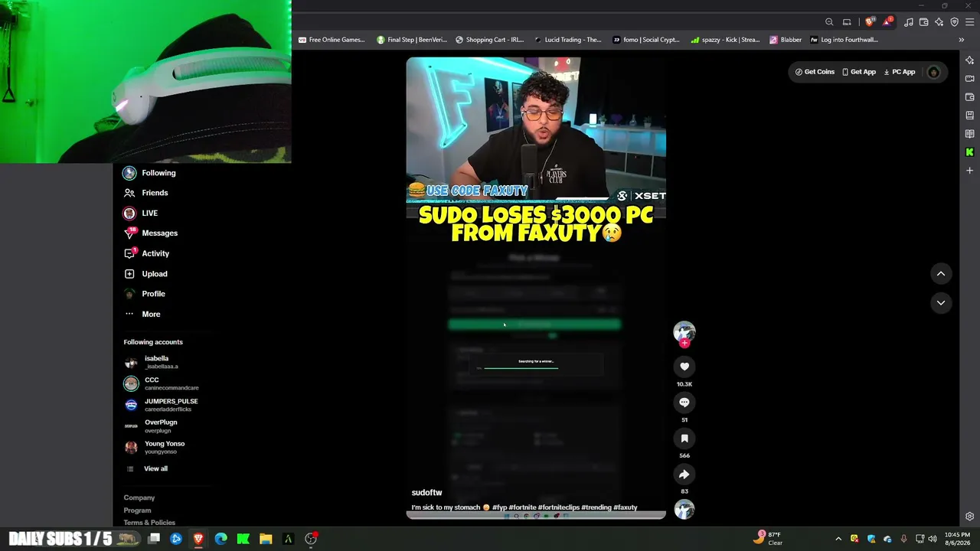Screen dimensions: 980x551
Task: Click the #trending hashtag in caption
Action: pos(596,507)
